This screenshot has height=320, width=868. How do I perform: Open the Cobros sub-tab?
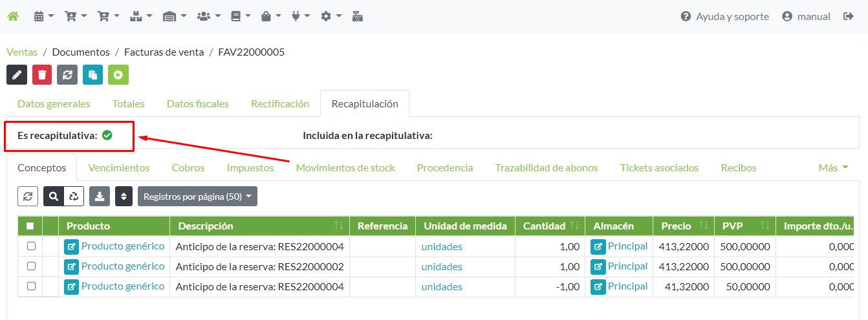pos(188,167)
